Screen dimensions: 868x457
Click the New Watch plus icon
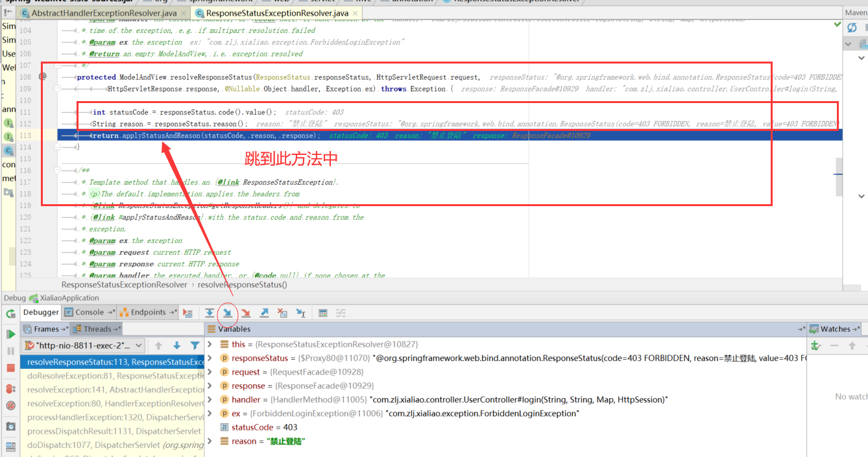[816, 346]
